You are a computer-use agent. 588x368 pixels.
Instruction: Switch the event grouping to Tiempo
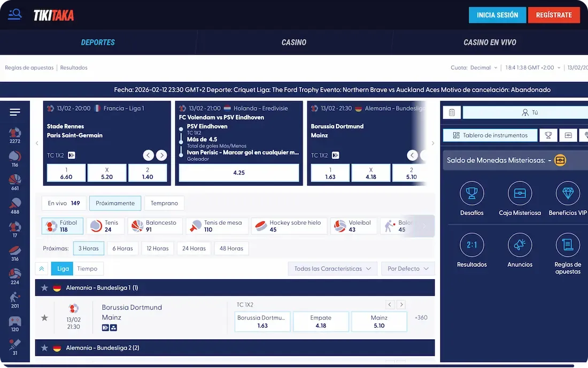click(87, 269)
